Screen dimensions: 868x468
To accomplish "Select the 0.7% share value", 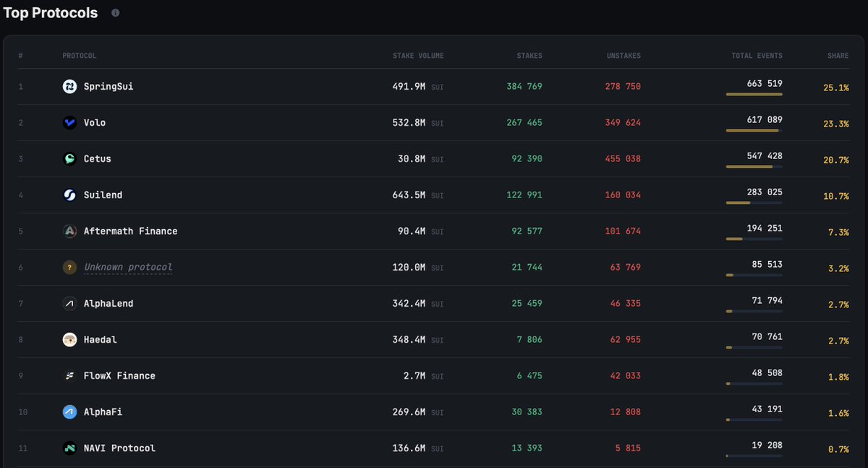I will 839,449.
